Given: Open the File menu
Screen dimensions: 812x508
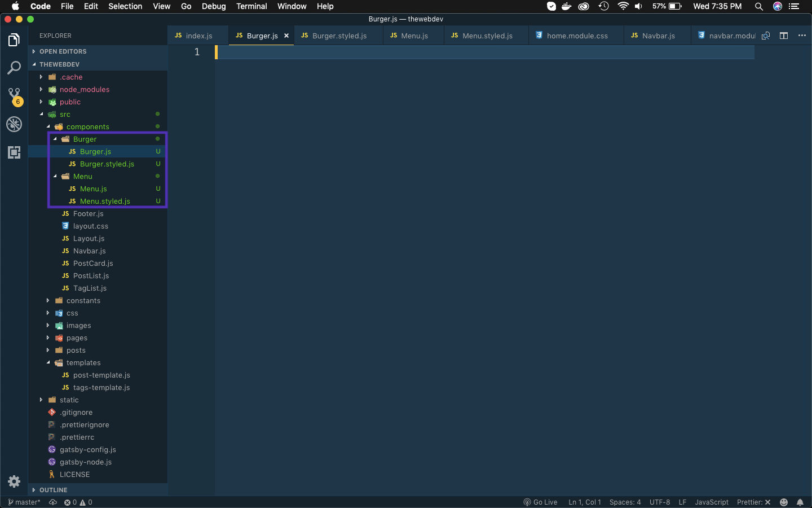Looking at the screenshot, I should pyautogui.click(x=67, y=6).
